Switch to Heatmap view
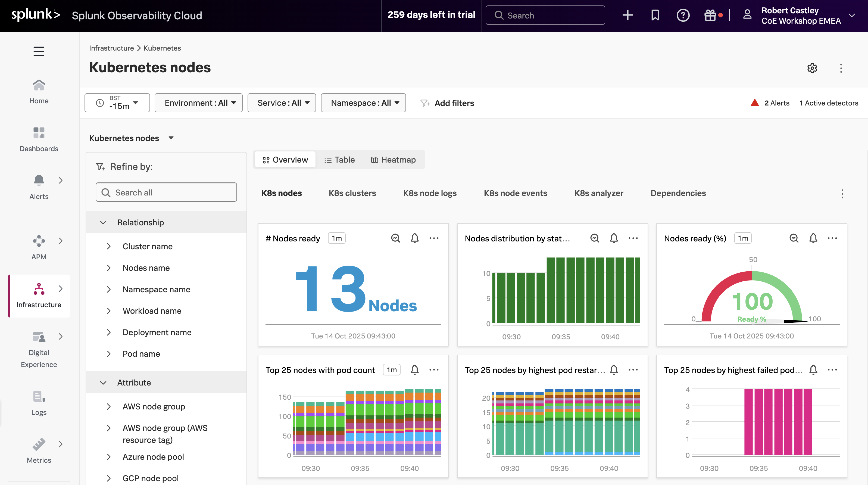The width and height of the screenshot is (868, 485). pyautogui.click(x=393, y=160)
